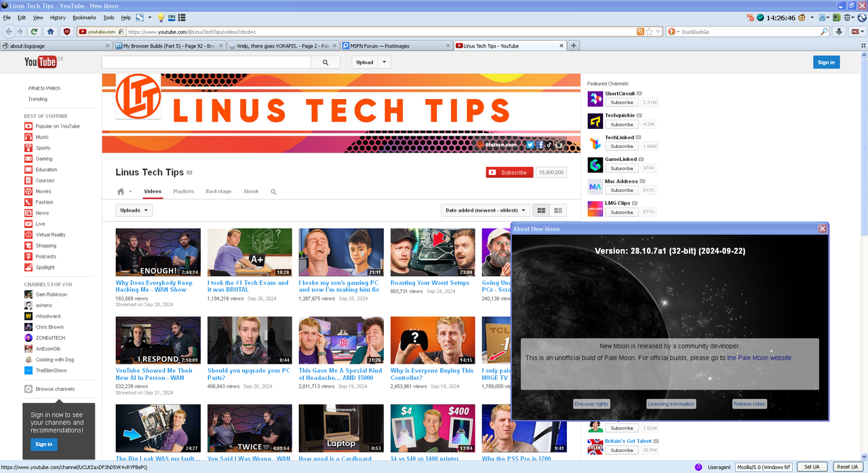This screenshot has height=473, width=868.
Task: Expand the bookmark star dropdown arrow
Action: [x=658, y=31]
